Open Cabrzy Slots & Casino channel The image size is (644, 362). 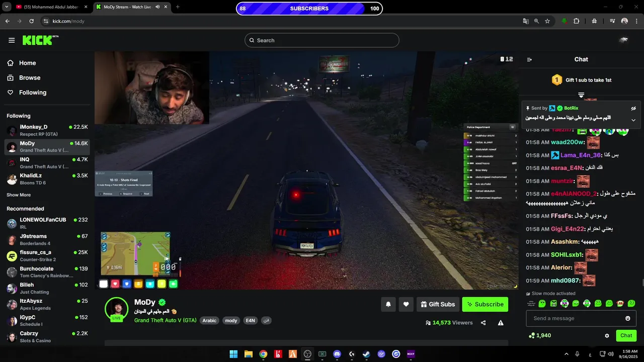click(x=47, y=337)
